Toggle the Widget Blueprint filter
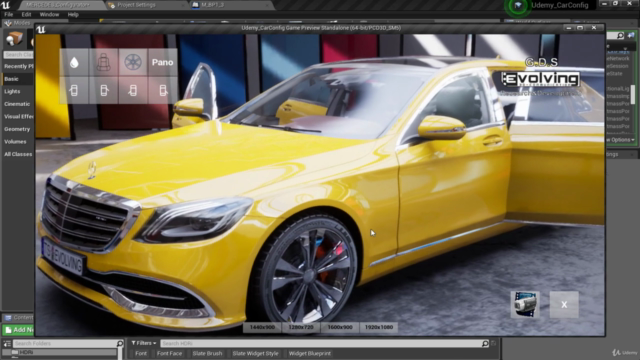 (x=310, y=353)
